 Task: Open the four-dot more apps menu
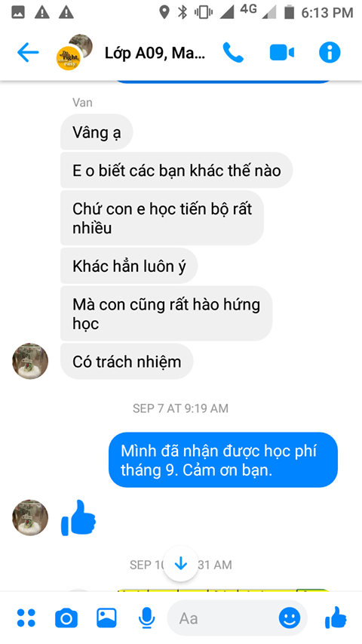[26, 618]
